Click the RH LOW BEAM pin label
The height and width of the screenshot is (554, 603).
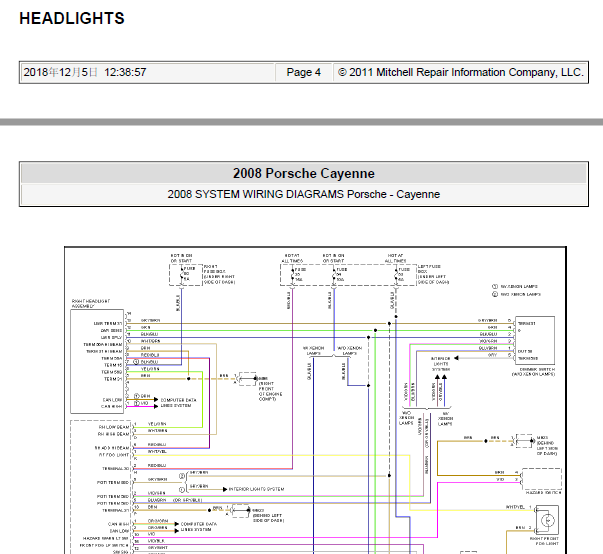[114, 427]
